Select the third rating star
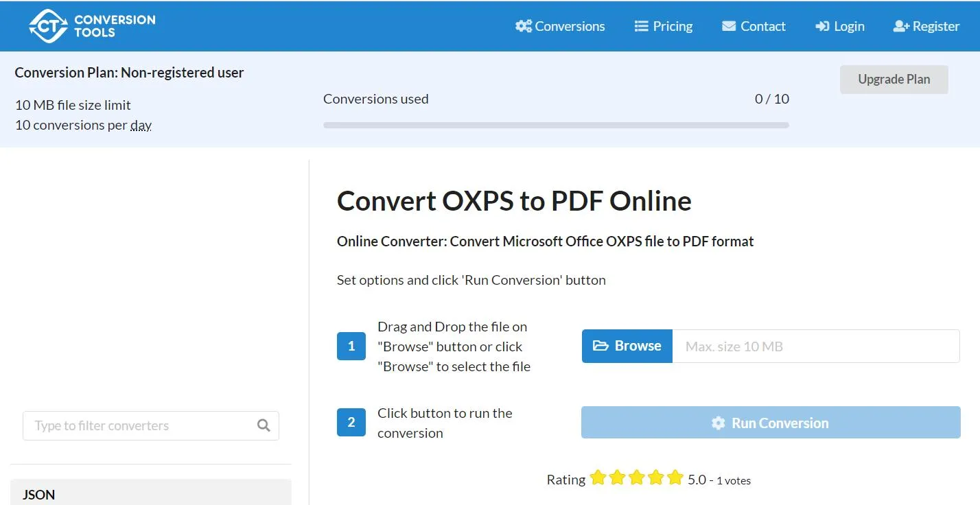Viewport: 980px width, 505px height. (x=635, y=477)
